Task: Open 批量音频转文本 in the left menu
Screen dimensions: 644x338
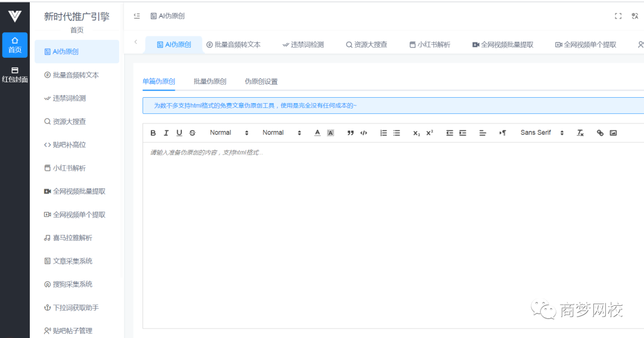Action: pyautogui.click(x=77, y=75)
